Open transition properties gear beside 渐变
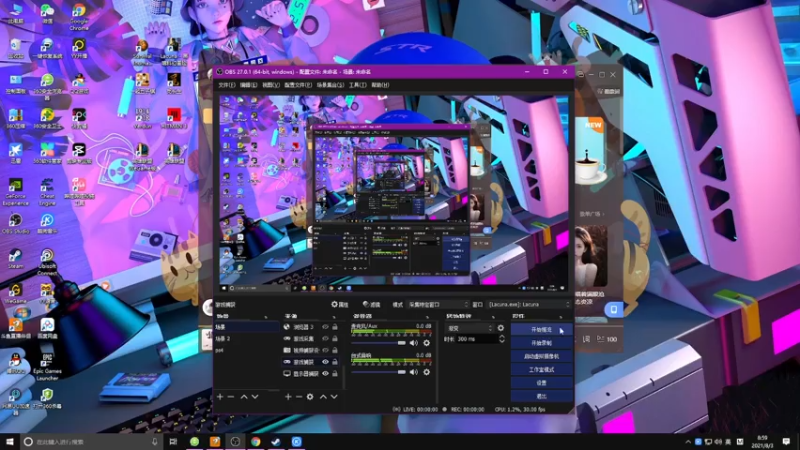The height and width of the screenshot is (450, 800). coord(501,328)
